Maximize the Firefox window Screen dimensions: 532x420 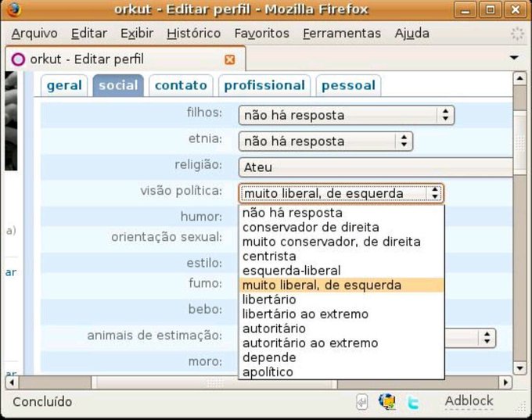tap(491, 10)
